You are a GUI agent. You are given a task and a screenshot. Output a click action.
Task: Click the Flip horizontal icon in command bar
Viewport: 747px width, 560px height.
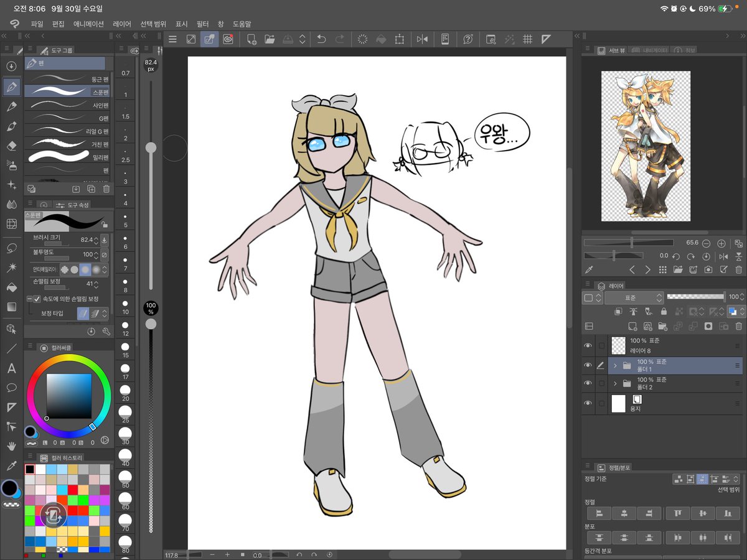[x=422, y=39]
